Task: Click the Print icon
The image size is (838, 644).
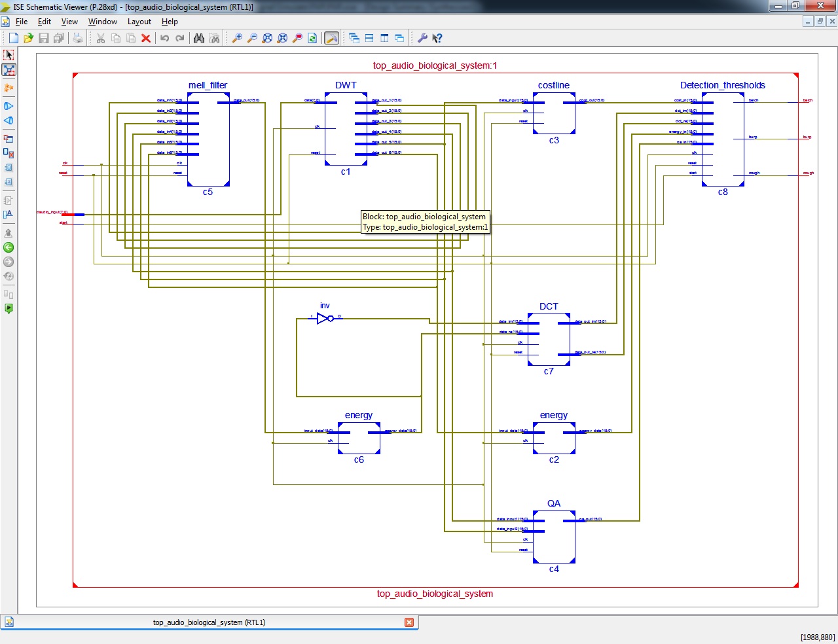Action: tap(78, 39)
